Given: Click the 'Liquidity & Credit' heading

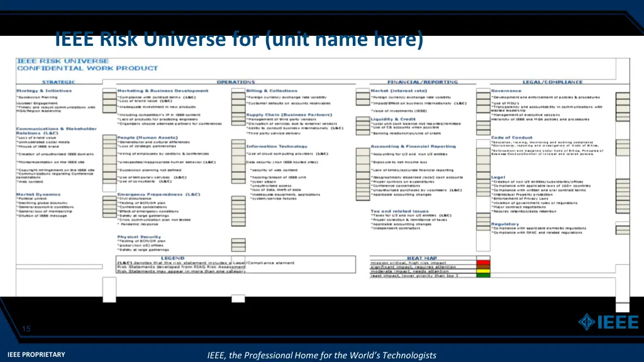Looking at the screenshot, I should click(393, 119).
